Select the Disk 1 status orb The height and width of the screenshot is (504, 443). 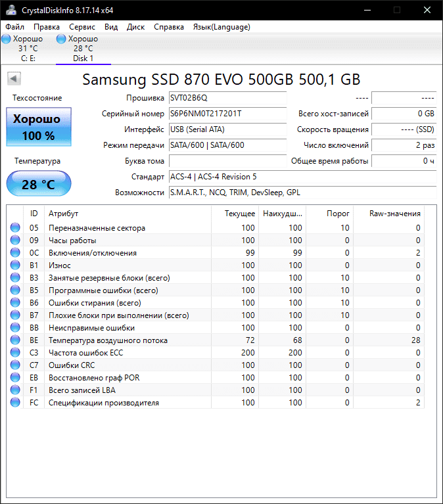pyautogui.click(x=61, y=39)
